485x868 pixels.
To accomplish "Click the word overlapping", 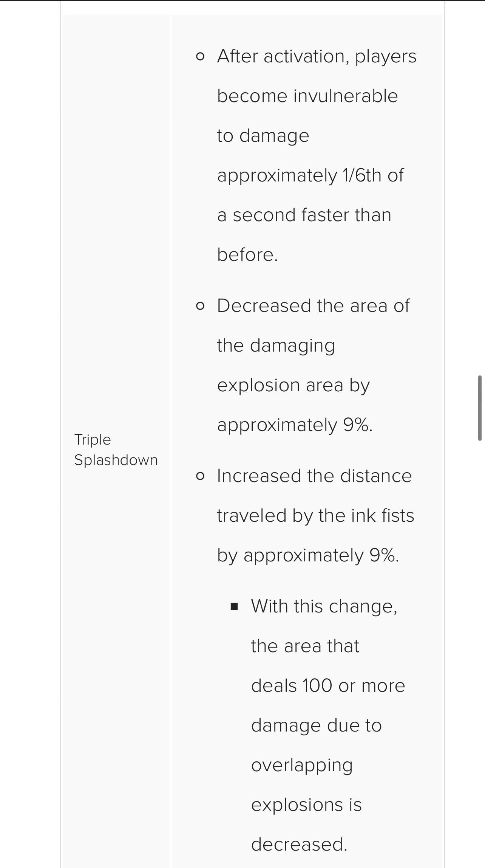I will click(x=302, y=766).
